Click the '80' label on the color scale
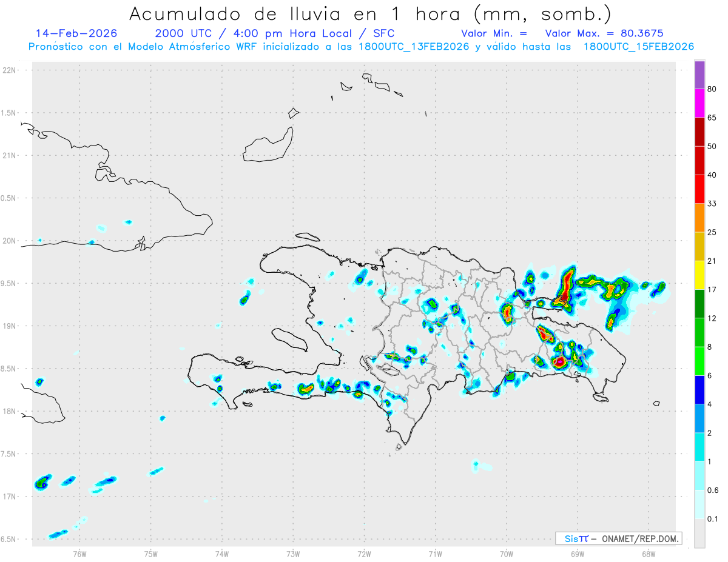This screenshot has width=728, height=562. point(712,89)
